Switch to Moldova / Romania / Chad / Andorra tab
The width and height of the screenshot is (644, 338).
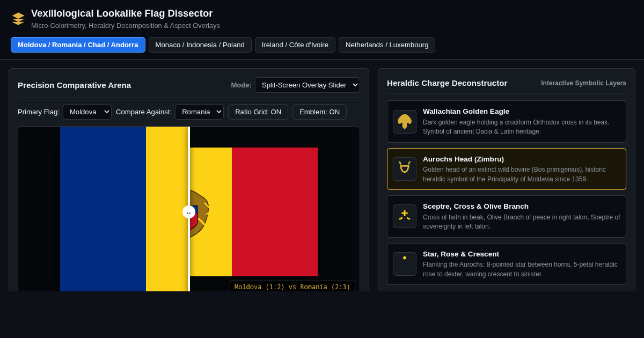(x=78, y=45)
